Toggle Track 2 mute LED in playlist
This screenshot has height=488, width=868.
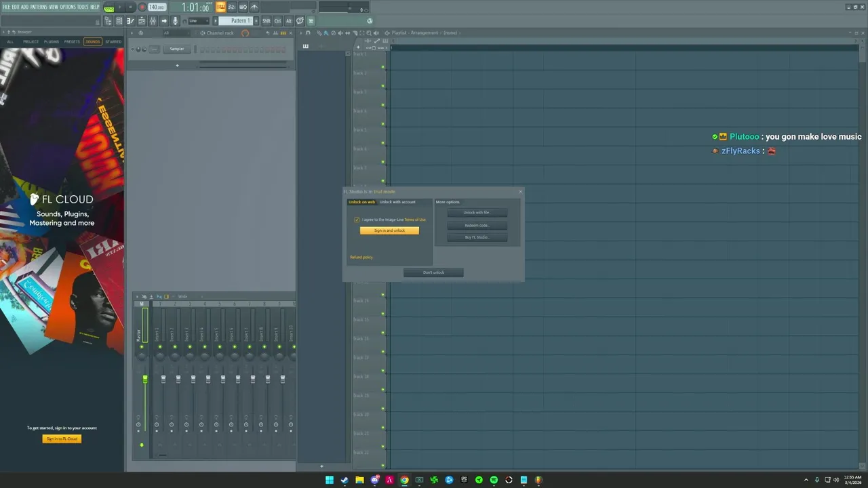tap(382, 86)
